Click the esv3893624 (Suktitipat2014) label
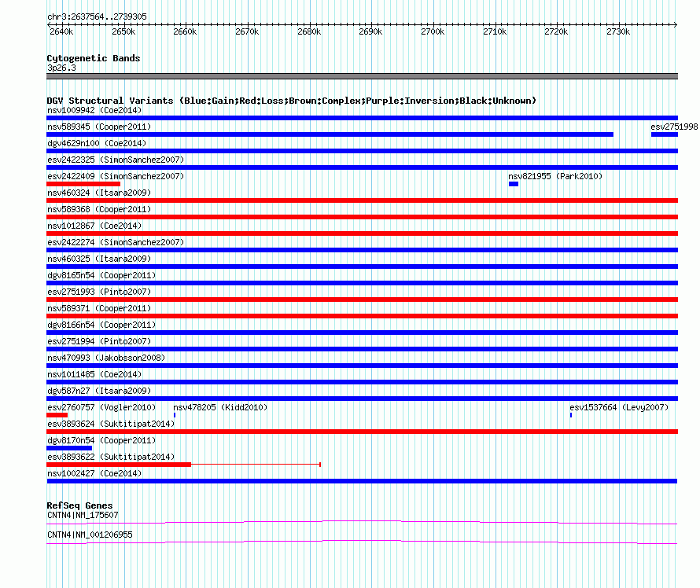Image resolution: width=700 pixels, height=588 pixels. 111,424
